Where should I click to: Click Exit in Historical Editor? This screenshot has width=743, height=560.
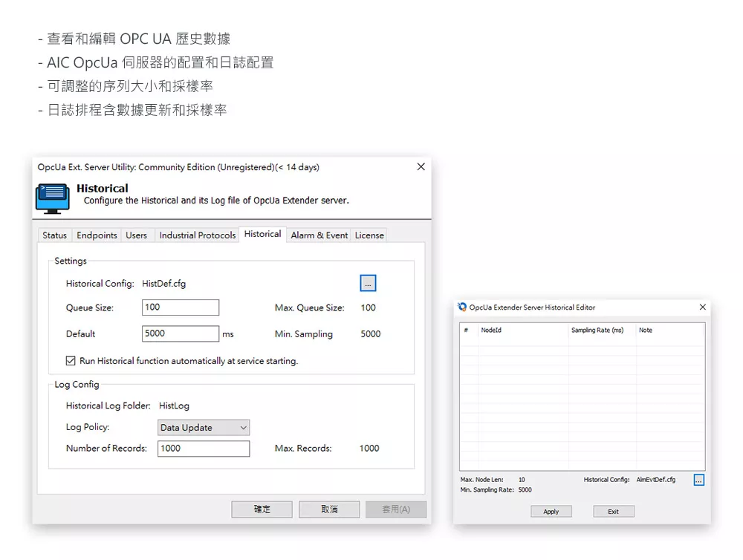click(x=613, y=512)
